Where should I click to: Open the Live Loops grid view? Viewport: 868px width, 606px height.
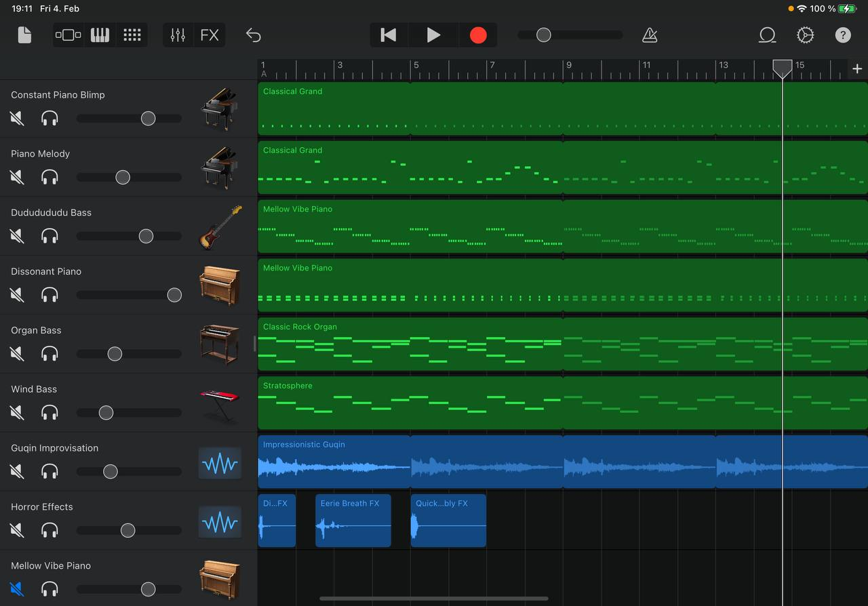[x=132, y=35]
